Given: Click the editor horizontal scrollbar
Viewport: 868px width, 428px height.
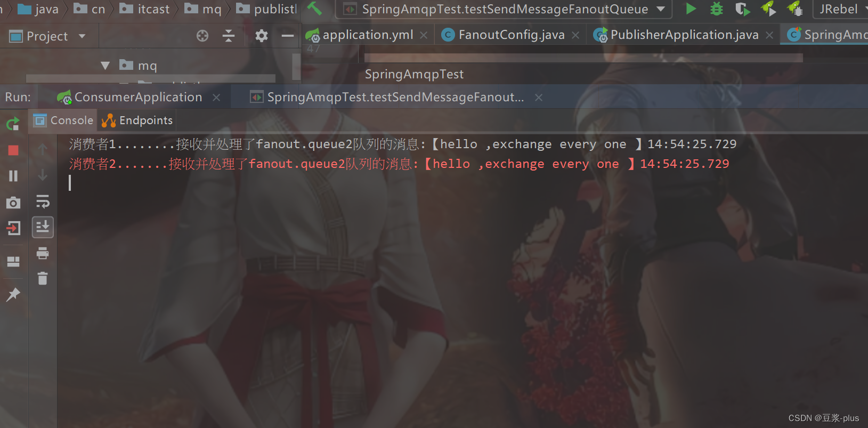Looking at the screenshot, I should (x=583, y=58).
